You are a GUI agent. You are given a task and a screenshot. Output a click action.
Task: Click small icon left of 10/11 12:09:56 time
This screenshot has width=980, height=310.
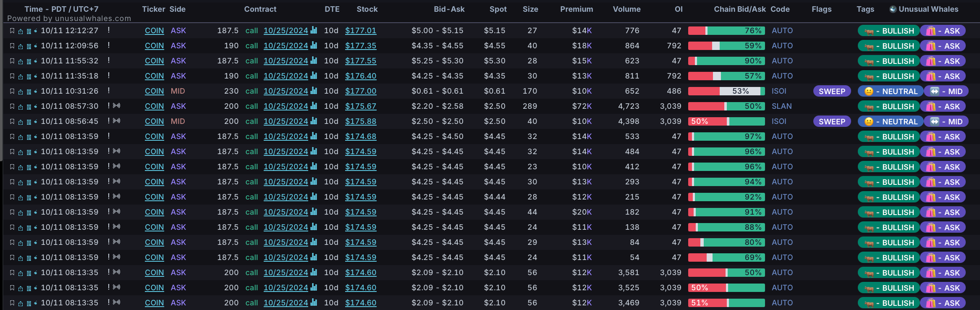[36, 46]
